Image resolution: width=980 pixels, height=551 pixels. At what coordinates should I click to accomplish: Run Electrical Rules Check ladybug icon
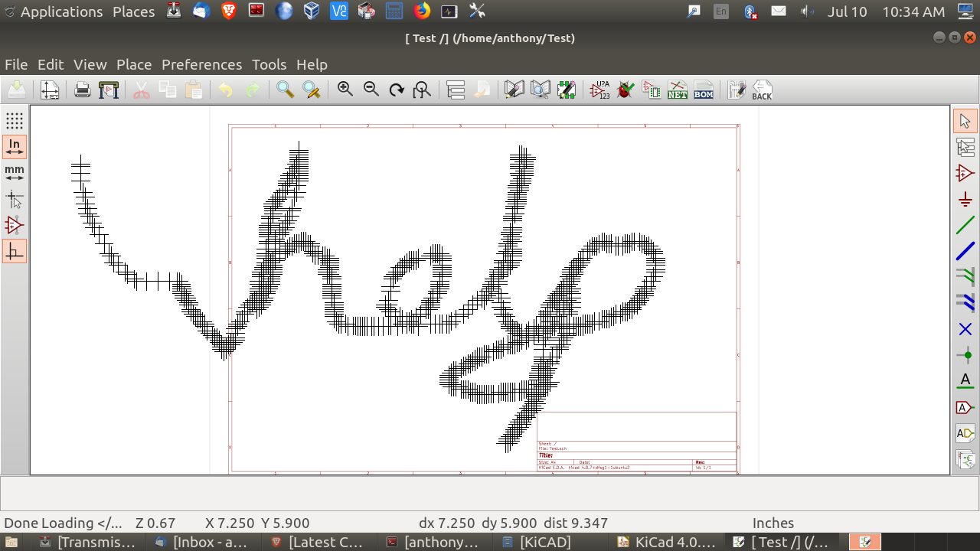tap(626, 90)
